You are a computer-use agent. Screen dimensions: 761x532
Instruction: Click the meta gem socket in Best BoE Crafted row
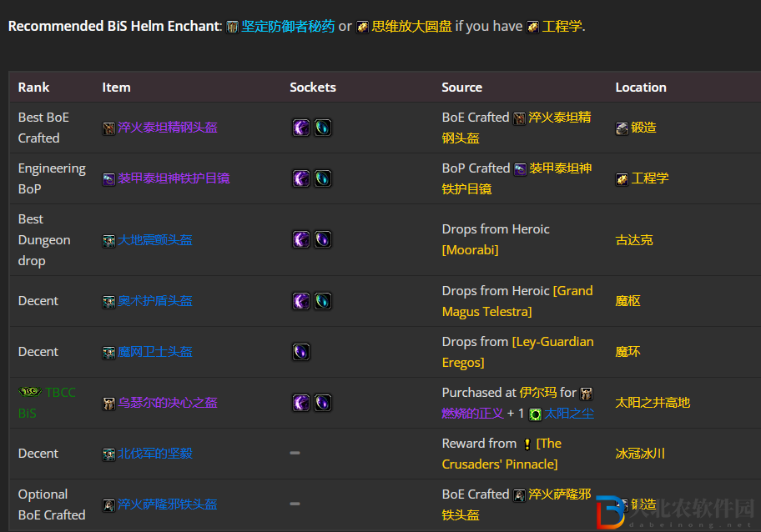pos(301,128)
